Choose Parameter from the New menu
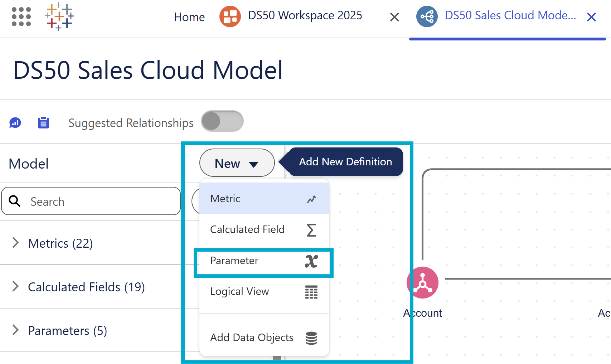The width and height of the screenshot is (611, 364). pyautogui.click(x=264, y=261)
